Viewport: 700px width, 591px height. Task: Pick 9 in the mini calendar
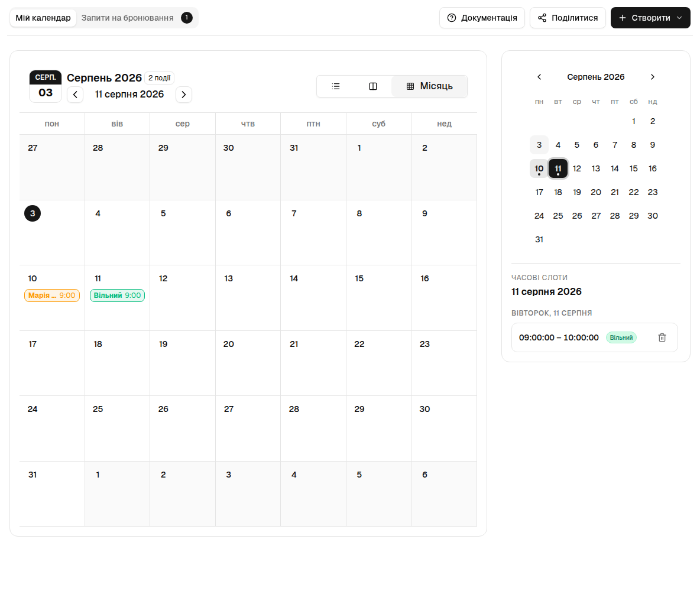tap(653, 145)
